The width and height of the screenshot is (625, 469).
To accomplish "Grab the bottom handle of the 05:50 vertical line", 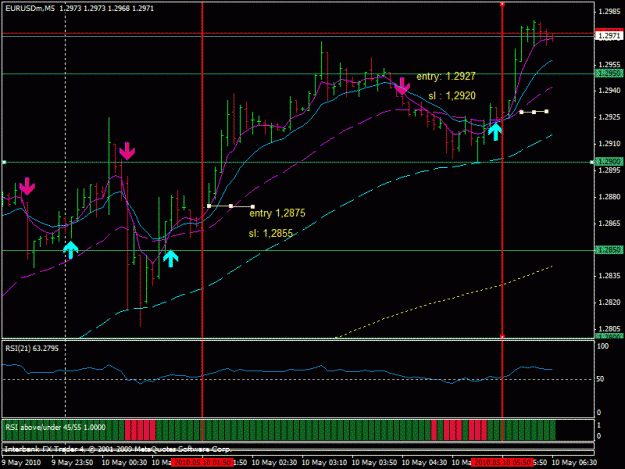I will [x=502, y=337].
